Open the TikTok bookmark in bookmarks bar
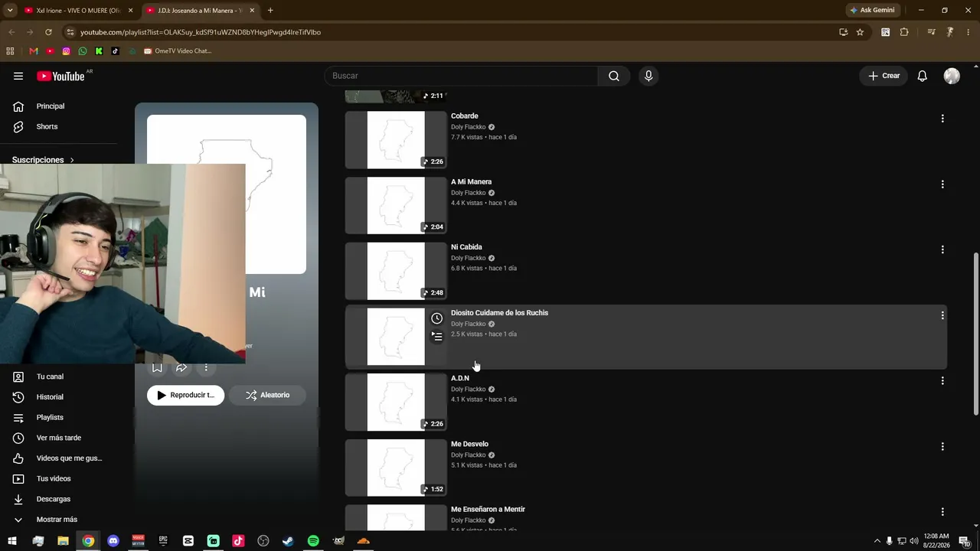Screen dimensions: 980x551 (x=116, y=51)
